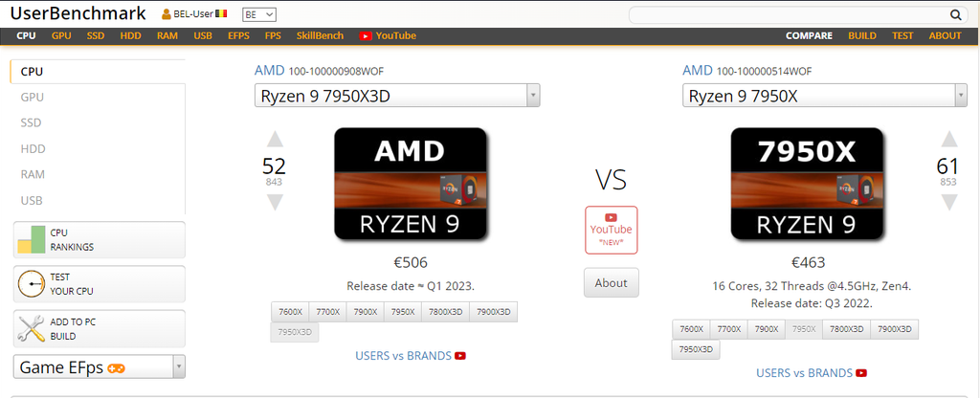980x398 pixels.
Task: Click the clock icon for Test Your CPU
Action: (32, 283)
